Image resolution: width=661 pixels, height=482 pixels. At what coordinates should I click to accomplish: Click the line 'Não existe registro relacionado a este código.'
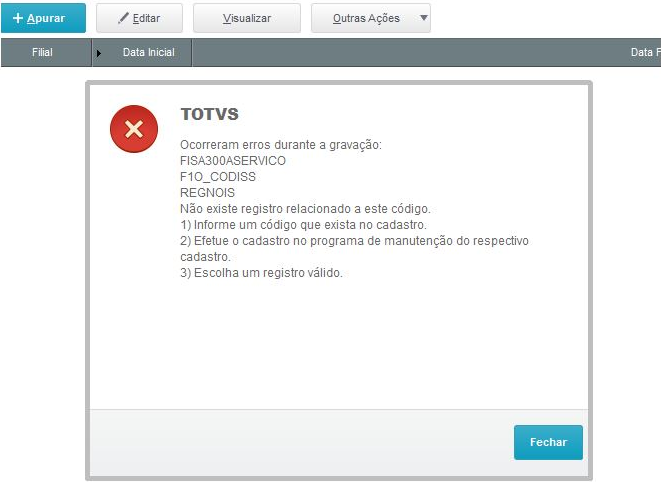305,209
